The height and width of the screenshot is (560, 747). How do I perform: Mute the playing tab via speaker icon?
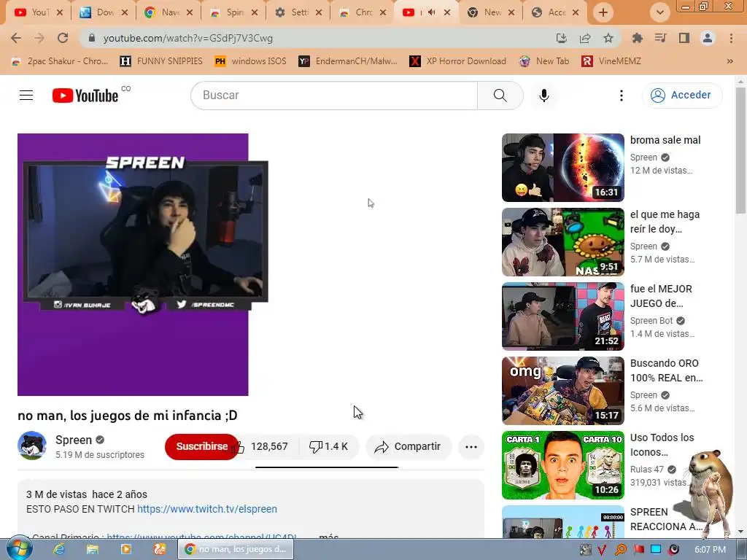coord(432,12)
